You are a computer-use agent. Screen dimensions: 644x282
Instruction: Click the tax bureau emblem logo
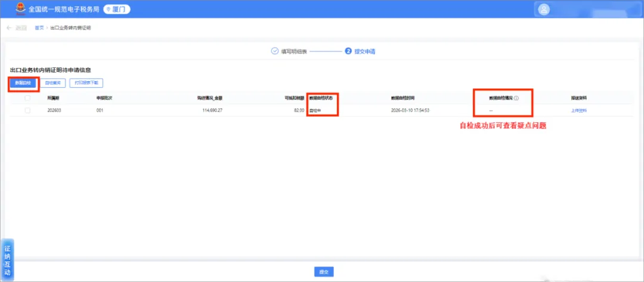[19, 9]
